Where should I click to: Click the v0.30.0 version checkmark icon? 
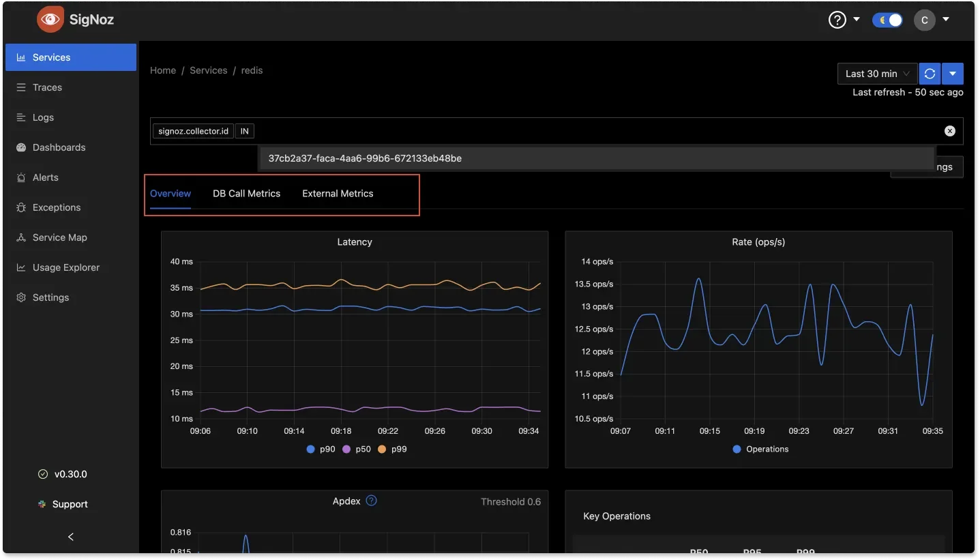[43, 474]
